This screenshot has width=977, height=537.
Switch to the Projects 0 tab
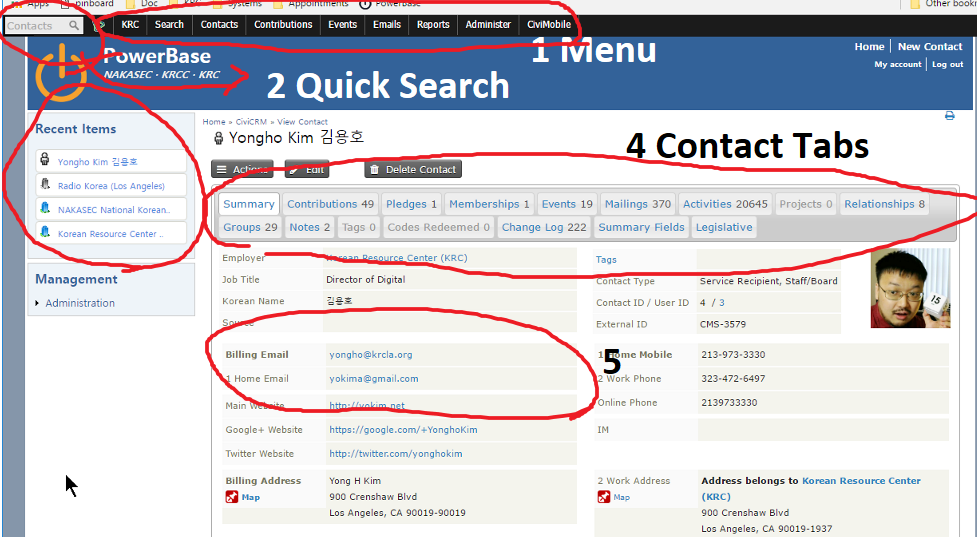[806, 204]
